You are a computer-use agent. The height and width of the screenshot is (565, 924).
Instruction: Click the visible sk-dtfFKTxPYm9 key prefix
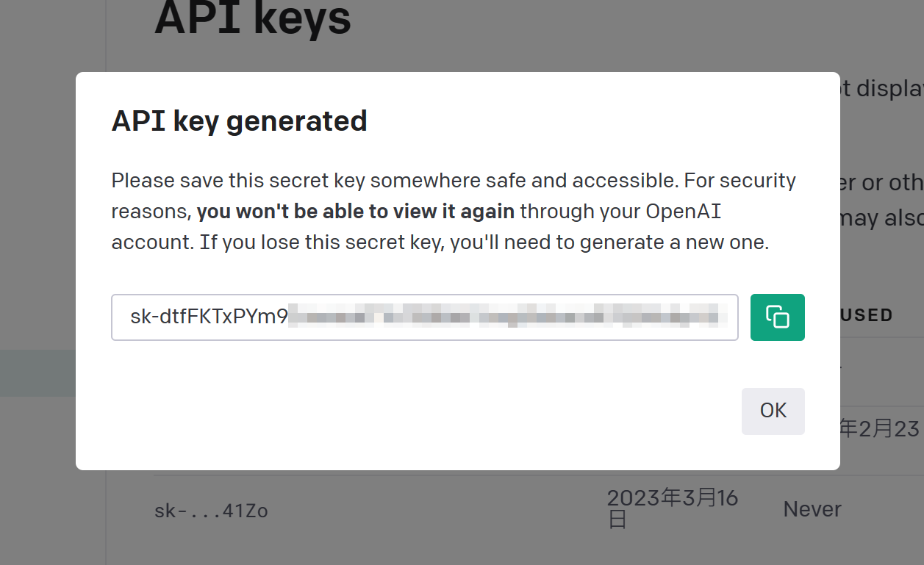pos(209,317)
